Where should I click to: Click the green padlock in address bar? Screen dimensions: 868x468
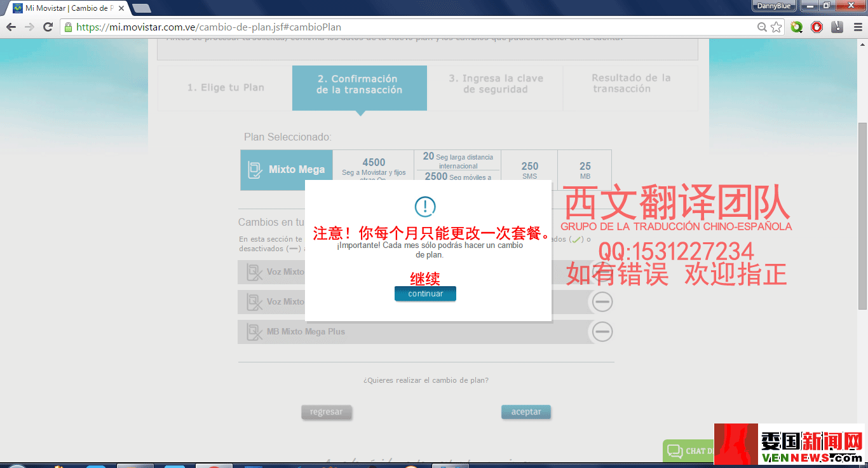pos(68,27)
